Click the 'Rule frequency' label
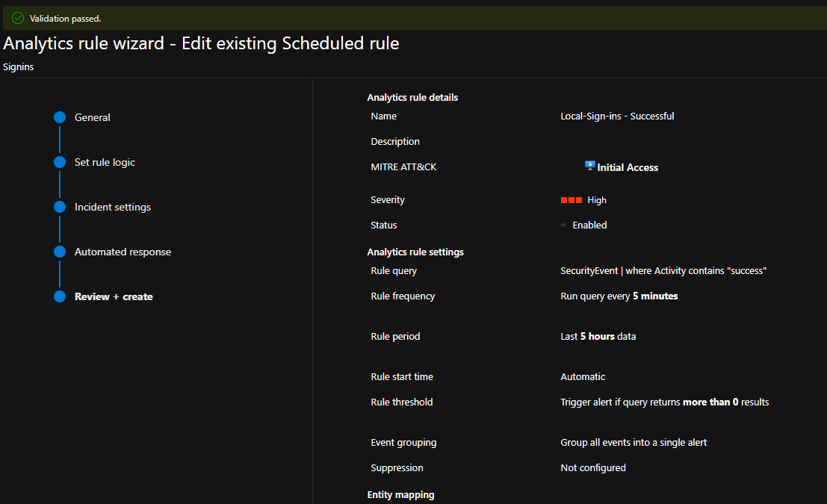The height and width of the screenshot is (504, 827). coord(403,296)
